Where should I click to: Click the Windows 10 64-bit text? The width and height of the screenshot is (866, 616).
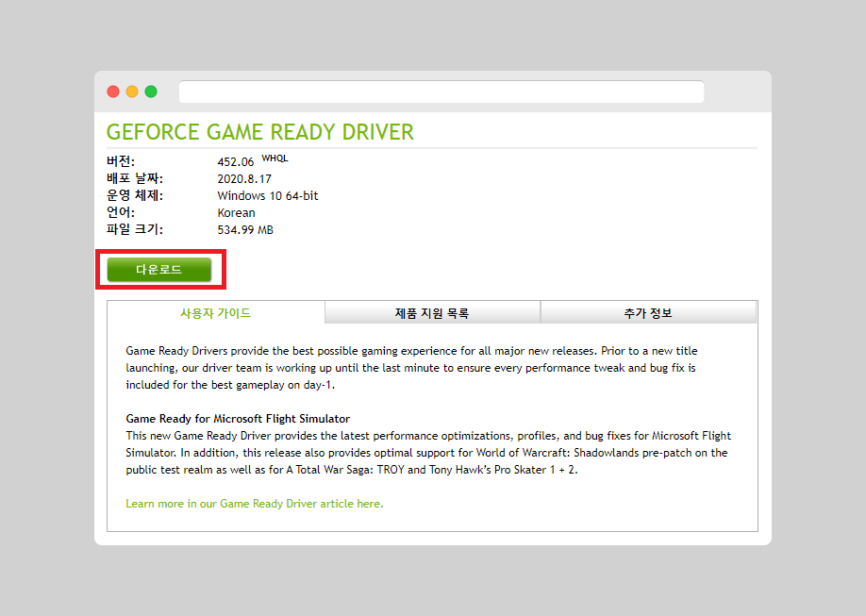[267, 195]
